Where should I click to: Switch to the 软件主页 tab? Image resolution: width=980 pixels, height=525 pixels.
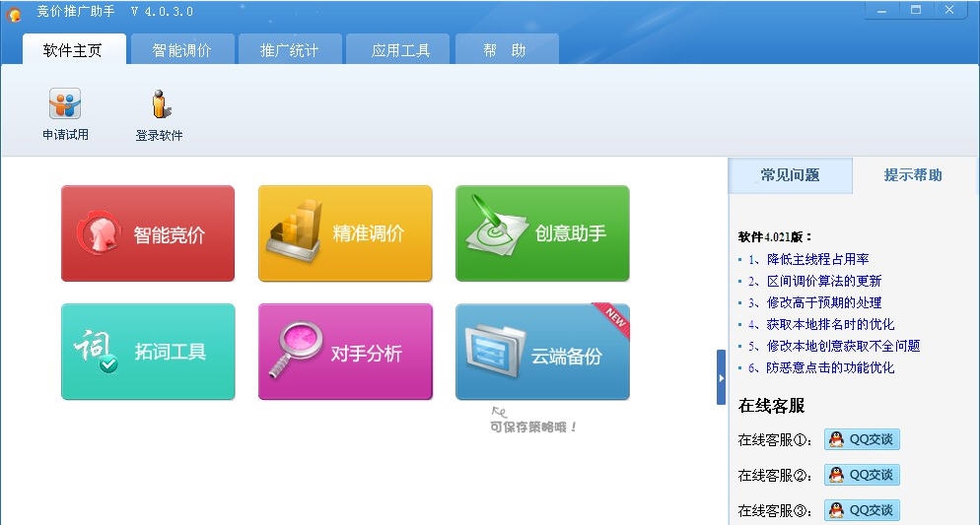[x=74, y=49]
